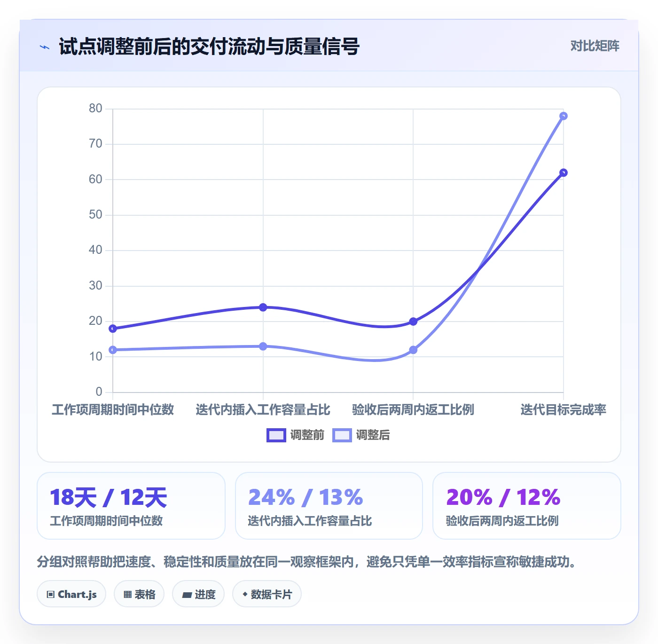
Task: Click the y-axis tick value 80
Action: pos(95,109)
